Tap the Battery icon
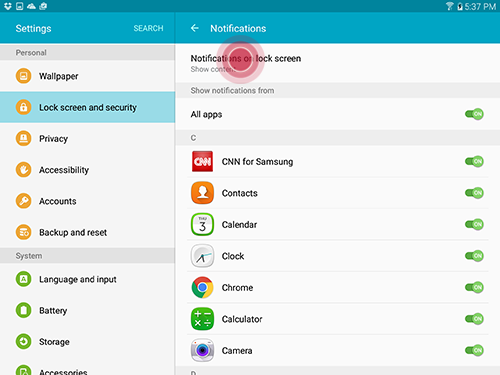The height and width of the screenshot is (375, 500). click(23, 310)
